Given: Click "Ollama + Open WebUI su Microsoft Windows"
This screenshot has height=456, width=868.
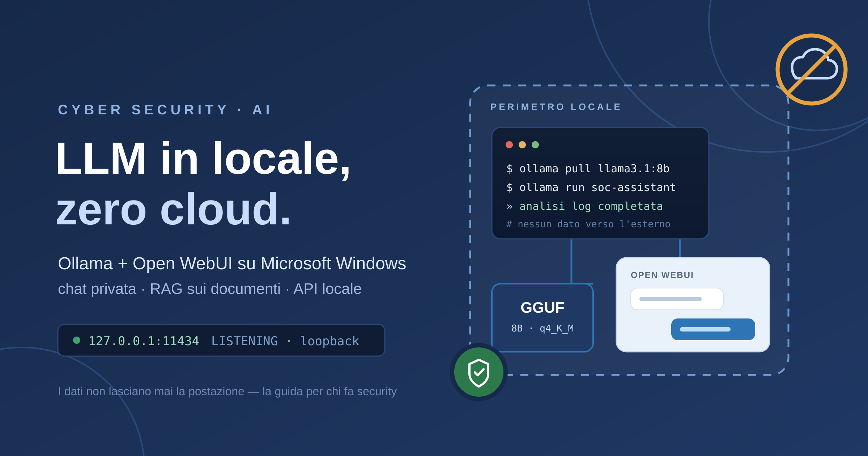Looking at the screenshot, I should click(x=232, y=263).
